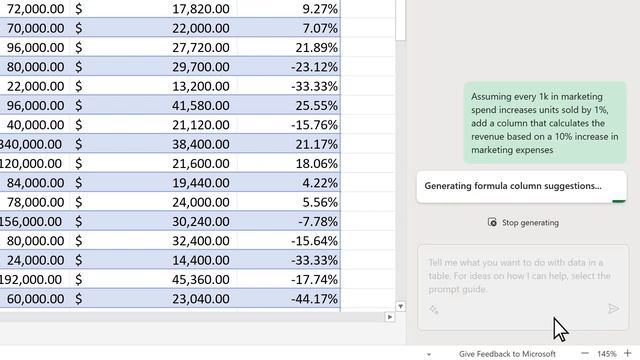Select percentage cell -23.12%

[x=289, y=67]
